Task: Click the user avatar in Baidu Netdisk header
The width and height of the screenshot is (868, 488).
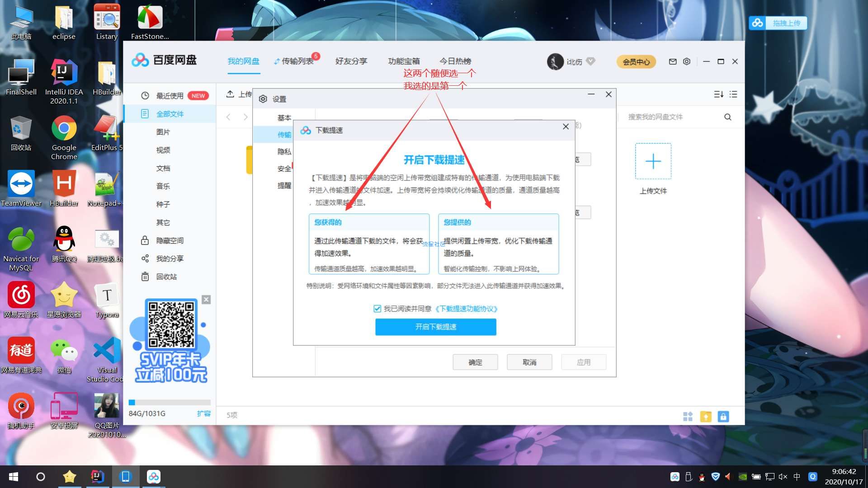Action: 555,61
